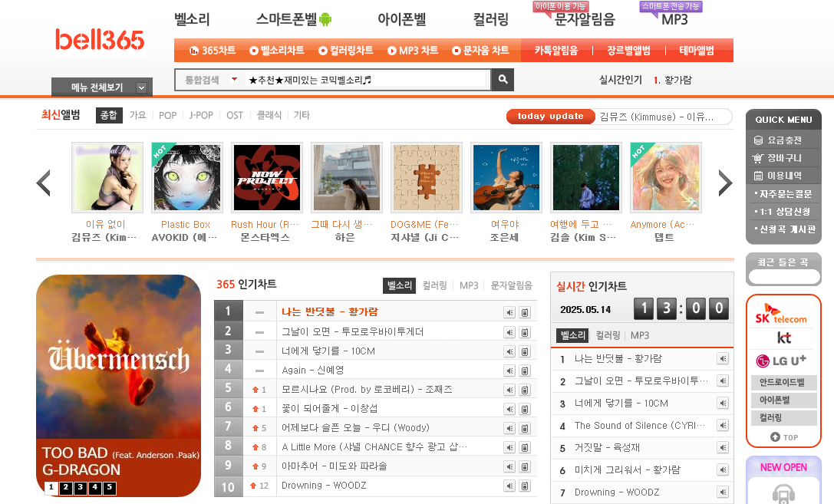Open Rush Hour 몬스타엑스 album thumbnail
The image size is (834, 504).
266,177
